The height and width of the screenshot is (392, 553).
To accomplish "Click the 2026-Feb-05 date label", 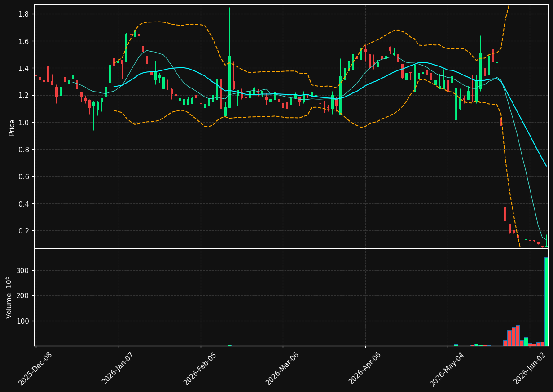I will (x=200, y=369).
